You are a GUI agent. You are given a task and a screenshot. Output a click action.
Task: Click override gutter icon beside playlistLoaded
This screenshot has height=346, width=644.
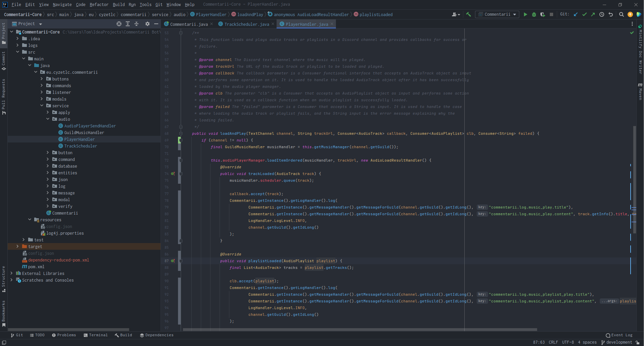coord(173,261)
